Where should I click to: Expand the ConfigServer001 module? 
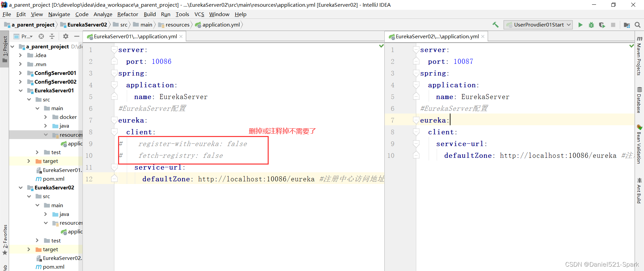pos(20,73)
